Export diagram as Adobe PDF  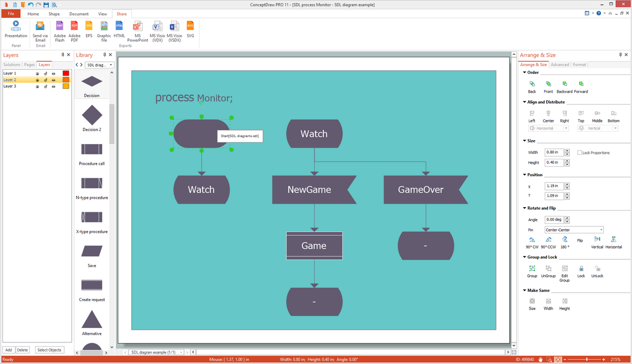(x=74, y=31)
